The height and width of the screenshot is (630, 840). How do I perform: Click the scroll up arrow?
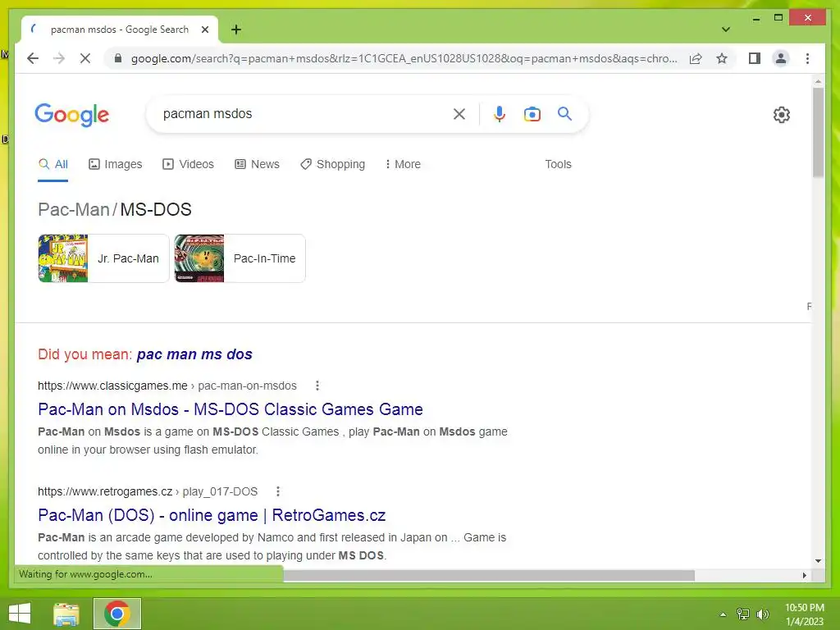(x=818, y=82)
